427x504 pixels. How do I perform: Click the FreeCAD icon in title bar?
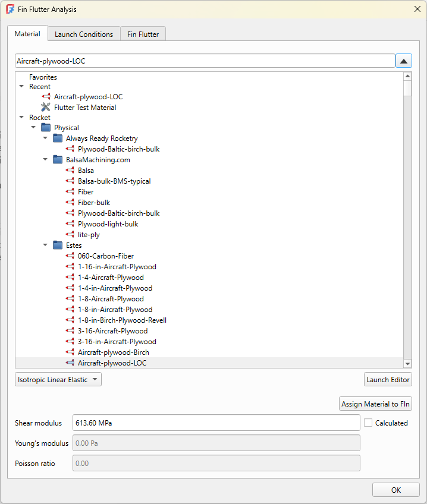click(x=10, y=9)
